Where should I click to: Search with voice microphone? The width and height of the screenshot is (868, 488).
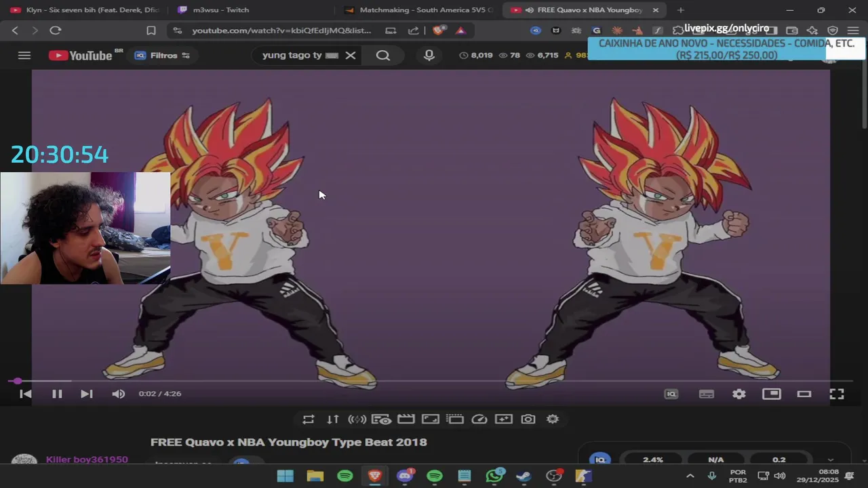click(429, 56)
